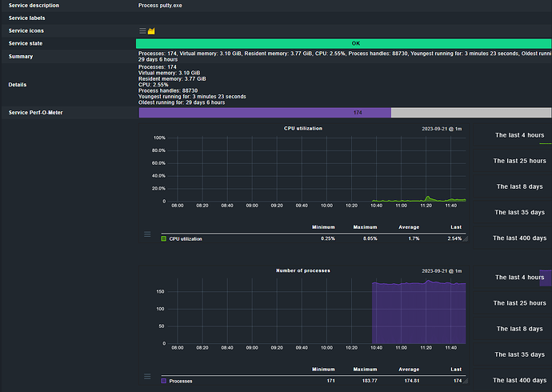The image size is (552, 392).
Task: Click the purple Processes legend swatch
Action: pos(164,381)
